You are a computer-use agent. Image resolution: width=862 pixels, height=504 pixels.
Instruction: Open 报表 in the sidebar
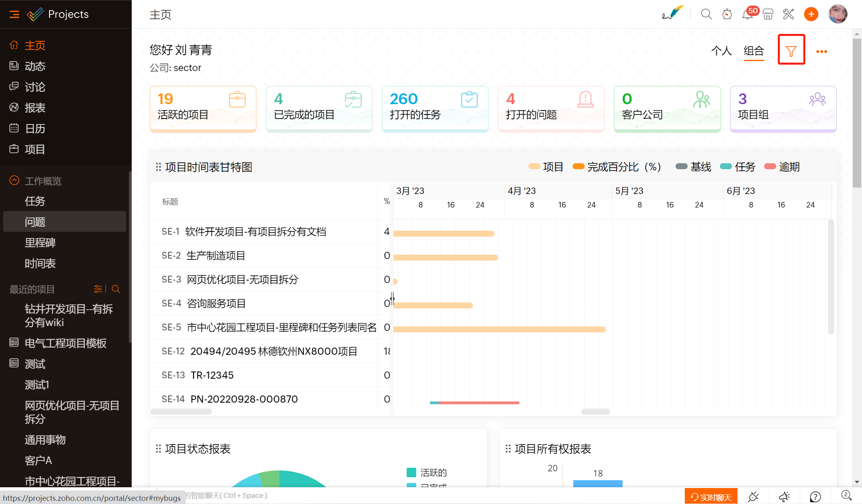35,108
